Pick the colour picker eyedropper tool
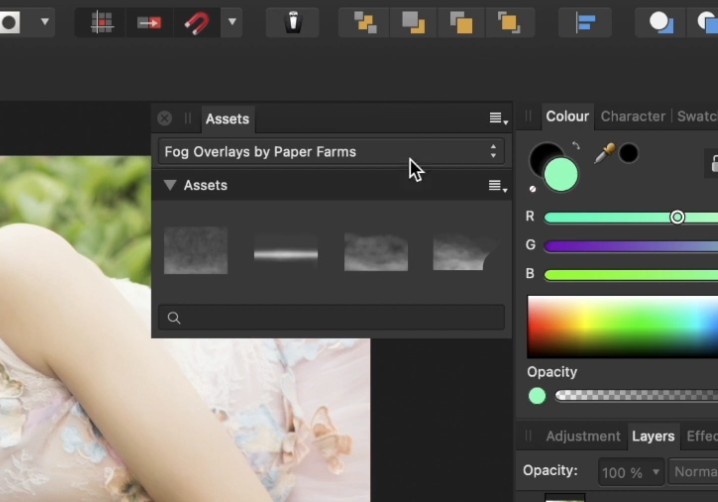Viewport: 718px width, 502px height. click(x=604, y=153)
